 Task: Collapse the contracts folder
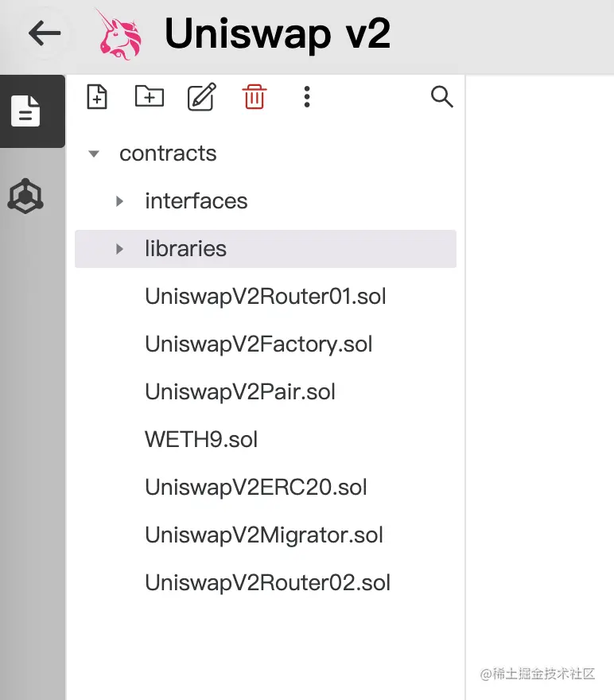(x=95, y=154)
